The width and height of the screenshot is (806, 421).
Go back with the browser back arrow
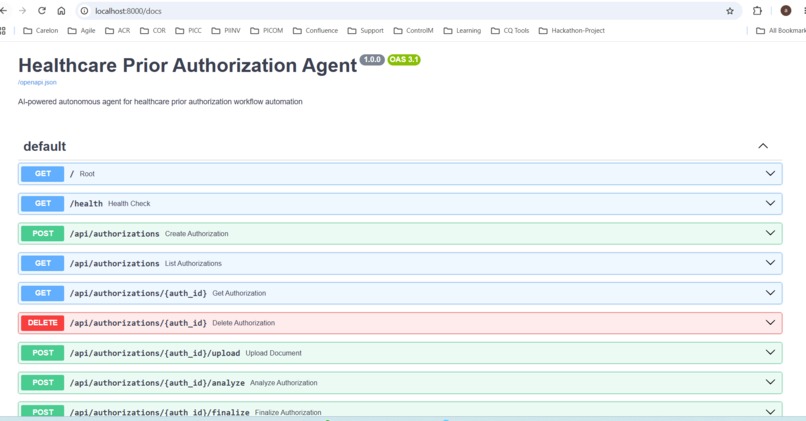(x=4, y=11)
